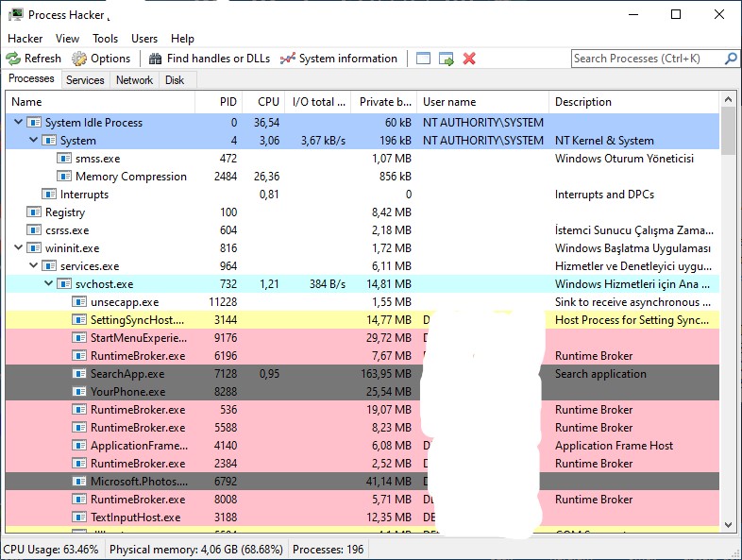Open the View menu
Image resolution: width=742 pixels, height=560 pixels.
tap(67, 39)
